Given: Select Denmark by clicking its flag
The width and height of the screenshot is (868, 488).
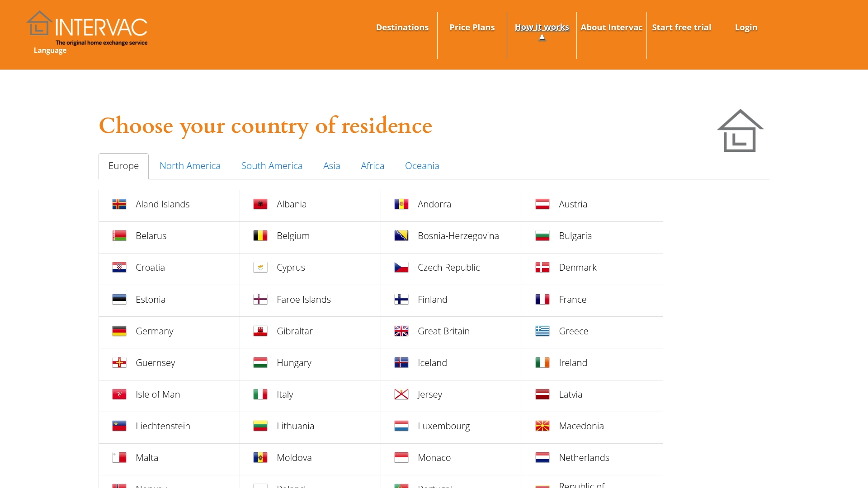Looking at the screenshot, I should [542, 267].
